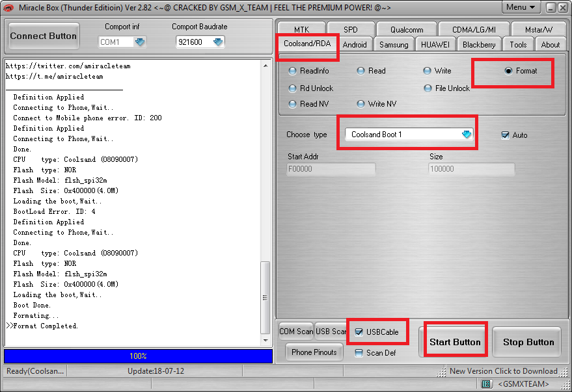The image size is (572, 392).
Task: Click the t.me/amiracleteam log line
Action: click(55, 76)
